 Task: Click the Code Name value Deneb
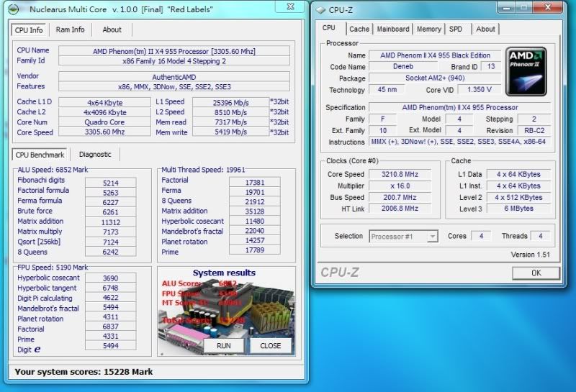(403, 66)
